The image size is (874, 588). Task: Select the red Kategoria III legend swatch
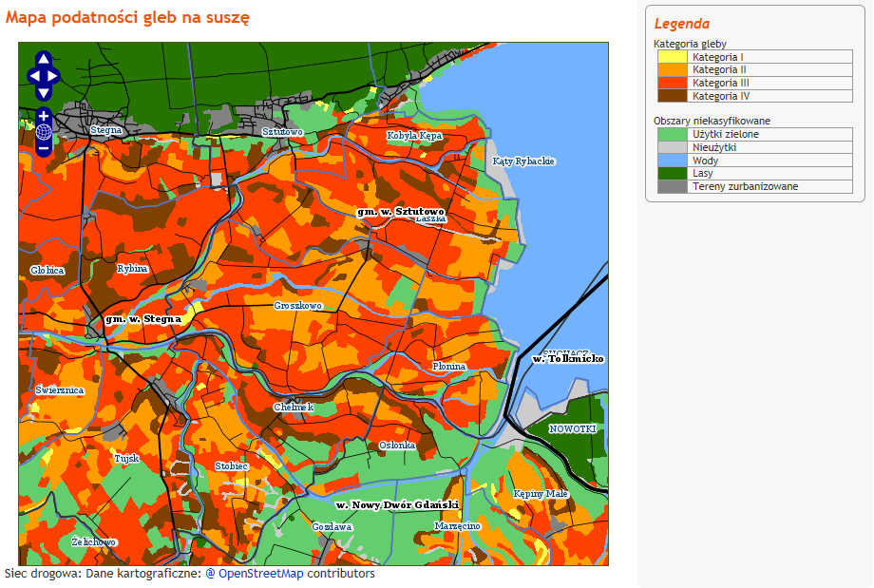(x=672, y=84)
